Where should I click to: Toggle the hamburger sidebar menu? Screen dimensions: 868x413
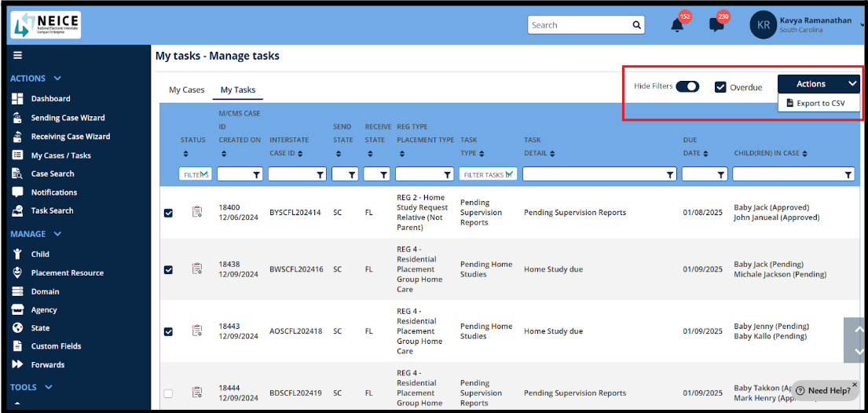coord(18,56)
